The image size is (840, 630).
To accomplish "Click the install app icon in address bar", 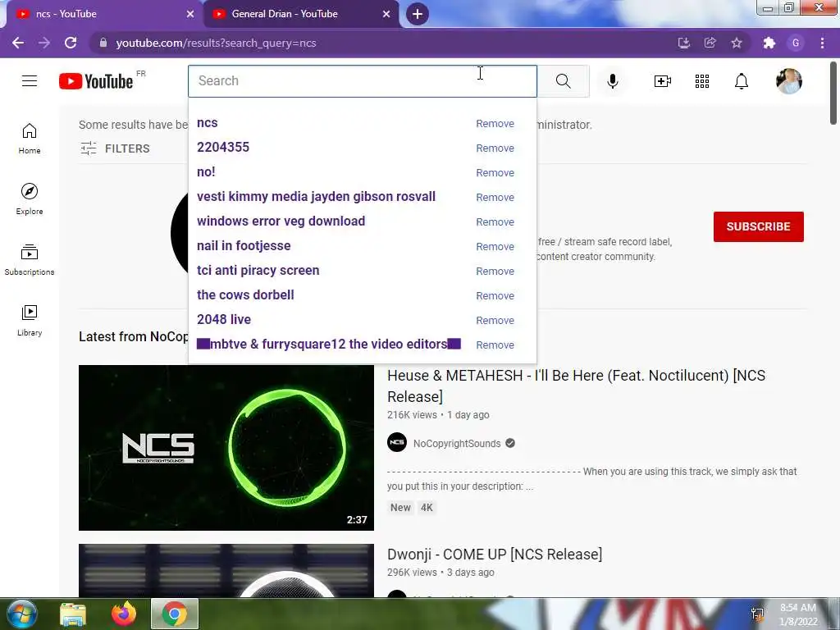I will pyautogui.click(x=684, y=43).
